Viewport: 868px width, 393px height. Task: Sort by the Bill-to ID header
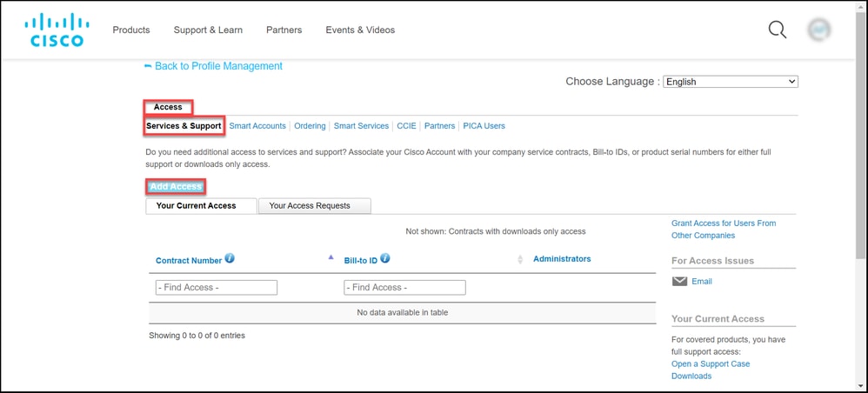[x=360, y=260]
